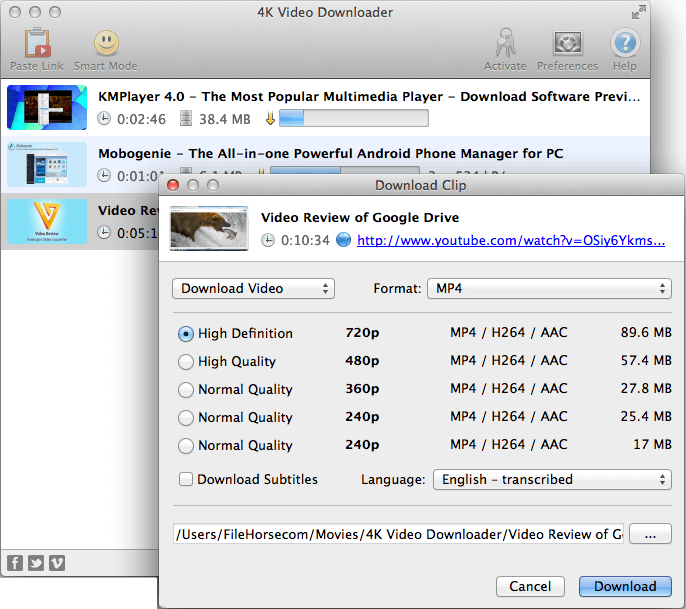
Task: Click the save path input field
Action: tap(399, 534)
